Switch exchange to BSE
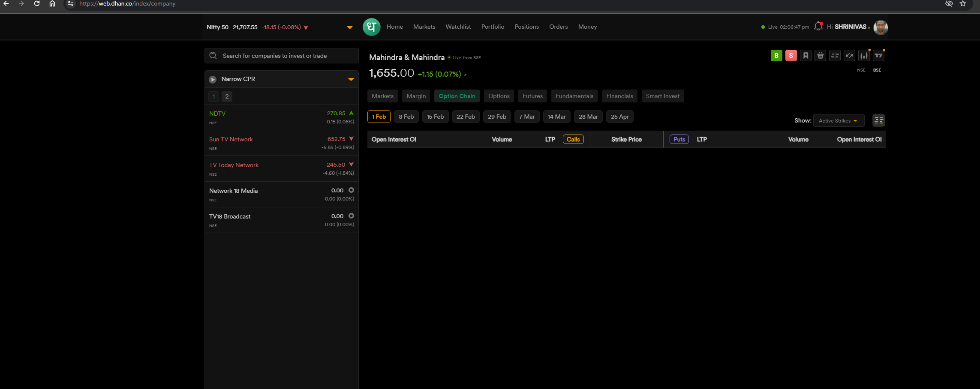980x389 pixels. [x=877, y=70]
